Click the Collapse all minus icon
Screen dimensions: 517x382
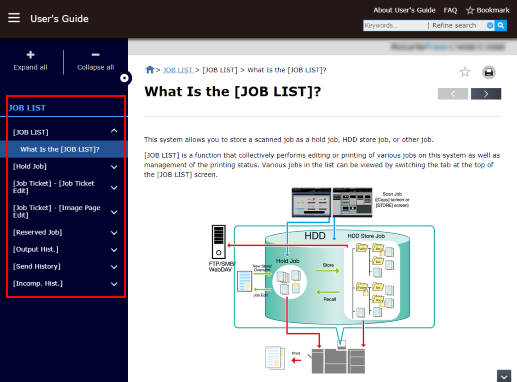tap(96, 55)
